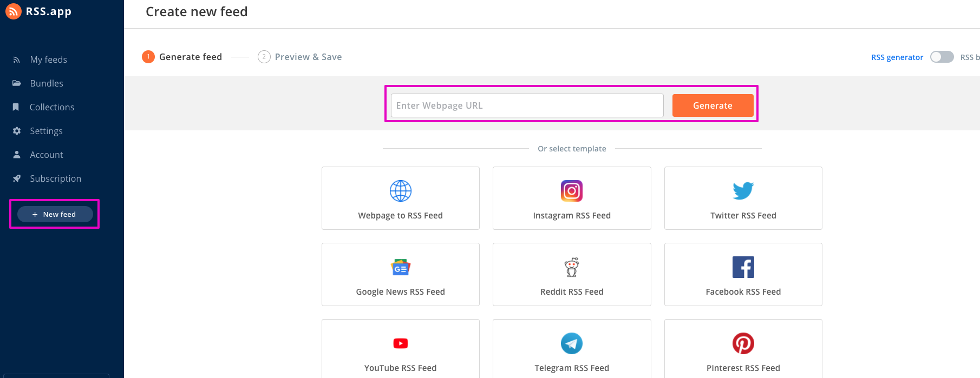Select the Pinterest logo icon template
The height and width of the screenshot is (378, 980).
coord(743,343)
